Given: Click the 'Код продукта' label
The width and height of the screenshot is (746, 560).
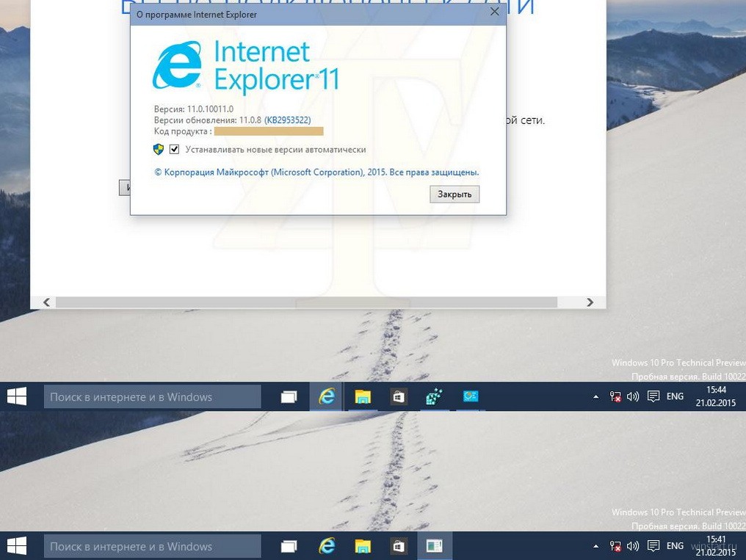Looking at the screenshot, I should point(183,131).
